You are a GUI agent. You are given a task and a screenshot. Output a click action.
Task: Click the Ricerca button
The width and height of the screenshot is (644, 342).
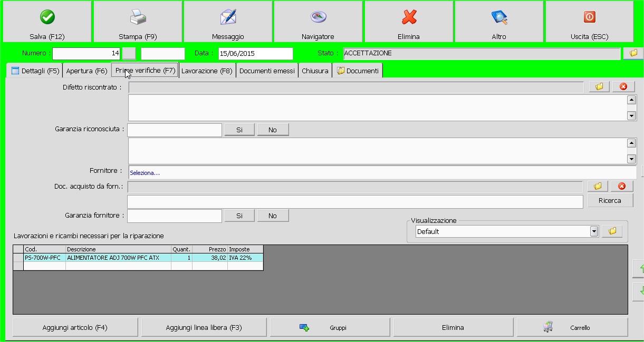click(610, 201)
